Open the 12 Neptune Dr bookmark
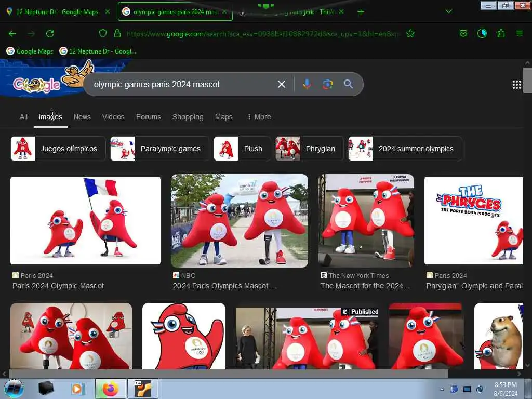Viewport: 532px width, 399px height. click(x=98, y=51)
